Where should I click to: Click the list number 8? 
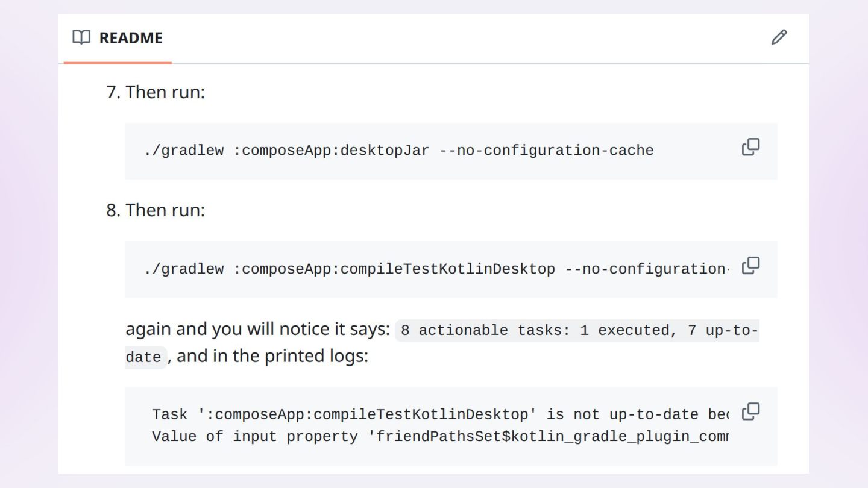pos(113,210)
